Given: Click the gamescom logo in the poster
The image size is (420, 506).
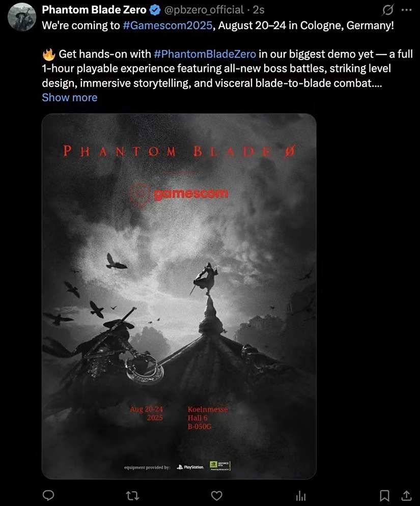Looking at the screenshot, I should [179, 193].
